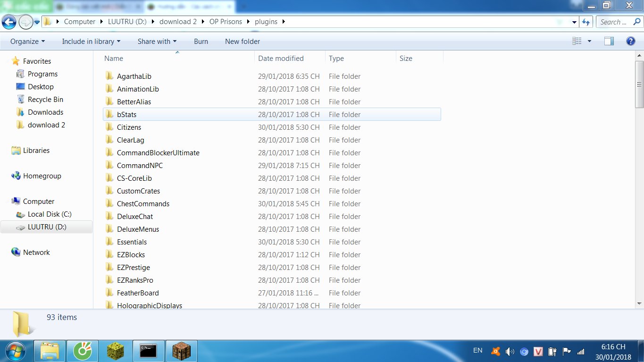Open the crafting table icon on the taskbar

(181, 351)
